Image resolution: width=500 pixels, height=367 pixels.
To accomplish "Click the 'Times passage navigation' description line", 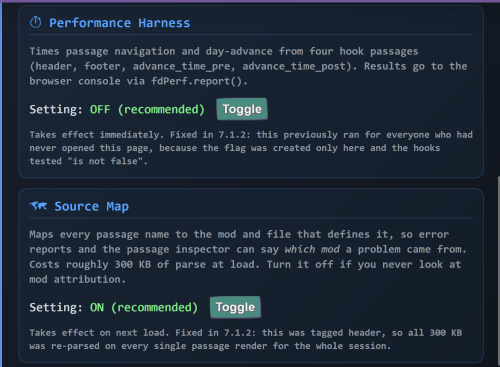I will click(x=224, y=51).
